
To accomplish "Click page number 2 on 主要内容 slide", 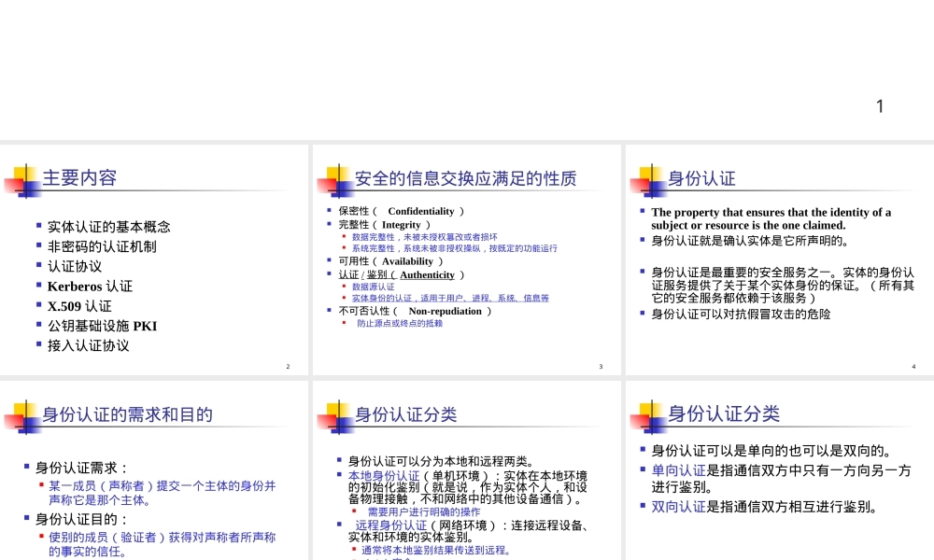I will (x=288, y=367).
